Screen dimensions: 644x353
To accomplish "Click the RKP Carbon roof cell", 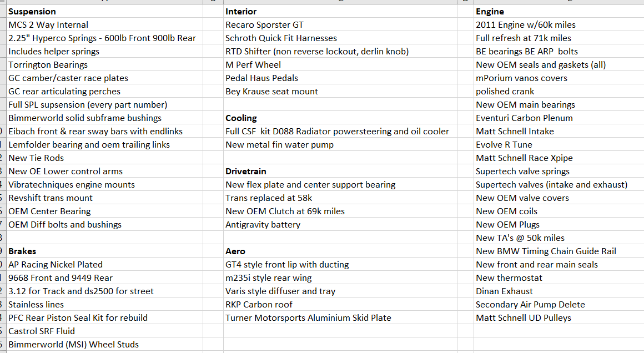I will point(340,305).
